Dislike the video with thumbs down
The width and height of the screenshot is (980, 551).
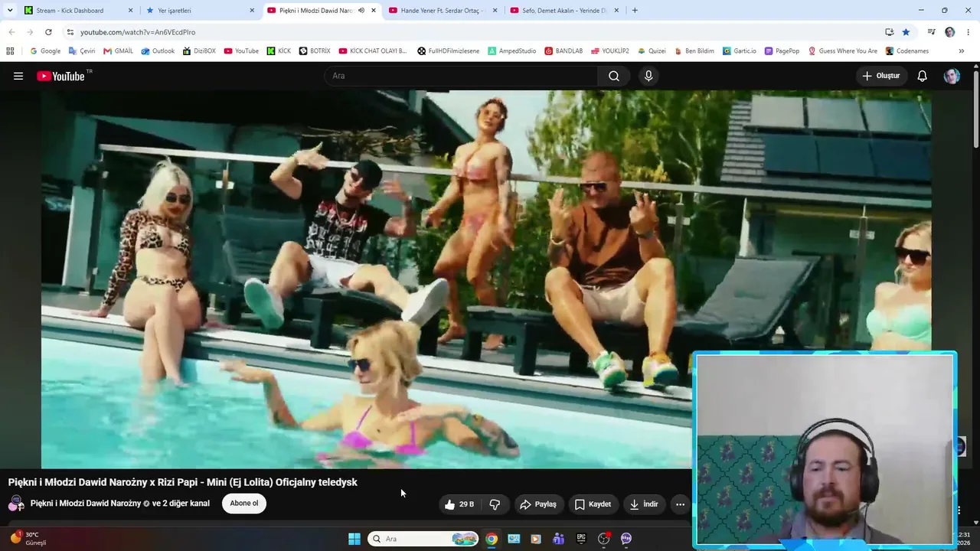(495, 504)
